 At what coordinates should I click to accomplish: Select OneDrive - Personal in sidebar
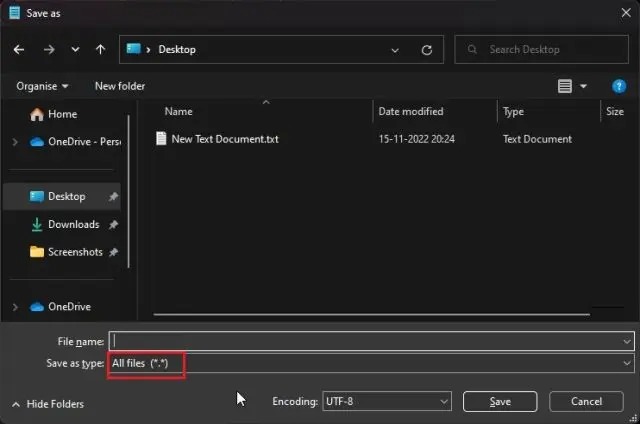(x=75, y=142)
